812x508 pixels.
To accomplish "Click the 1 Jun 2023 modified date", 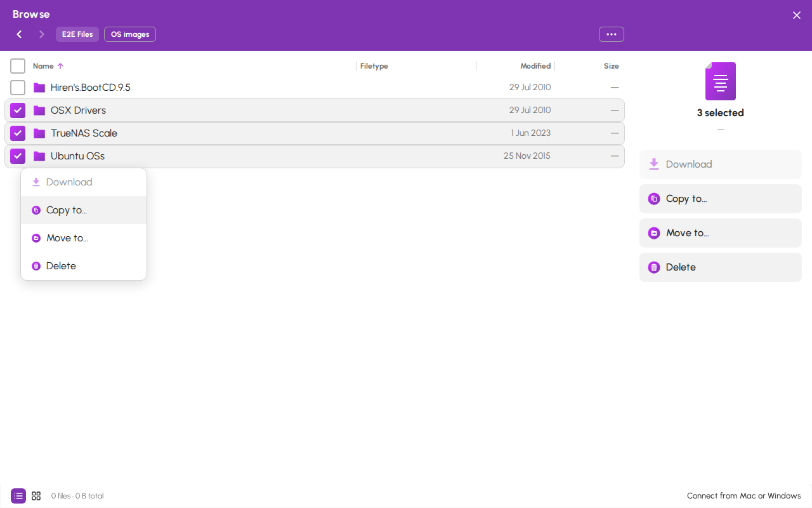I will [x=531, y=133].
